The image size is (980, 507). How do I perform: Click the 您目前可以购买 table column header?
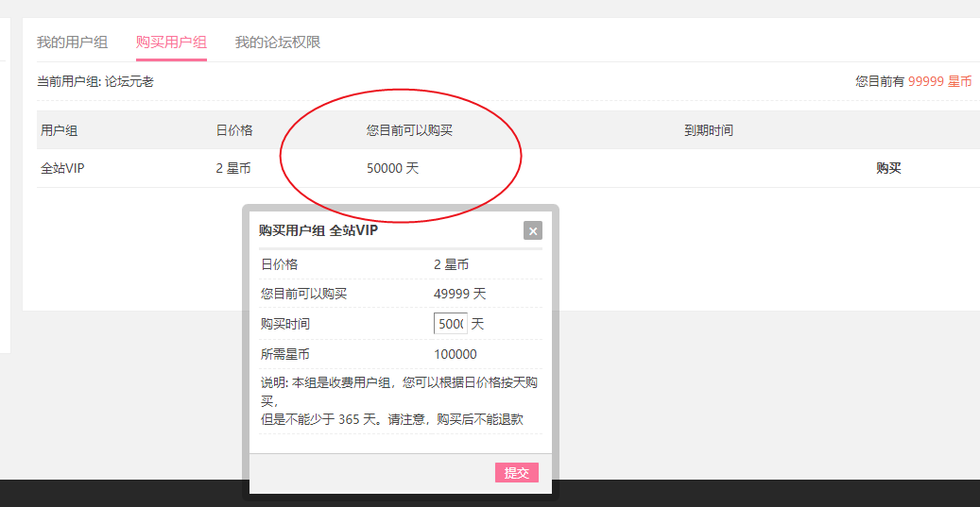click(409, 130)
